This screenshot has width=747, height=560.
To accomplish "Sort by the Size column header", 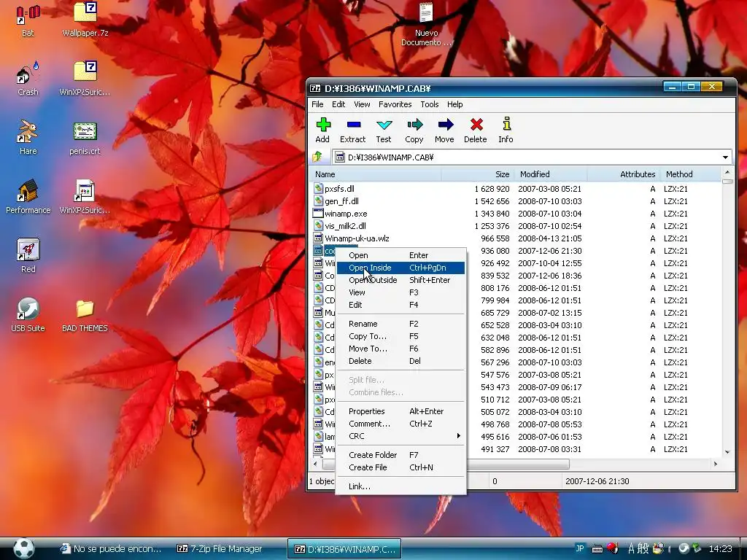I will pos(479,174).
